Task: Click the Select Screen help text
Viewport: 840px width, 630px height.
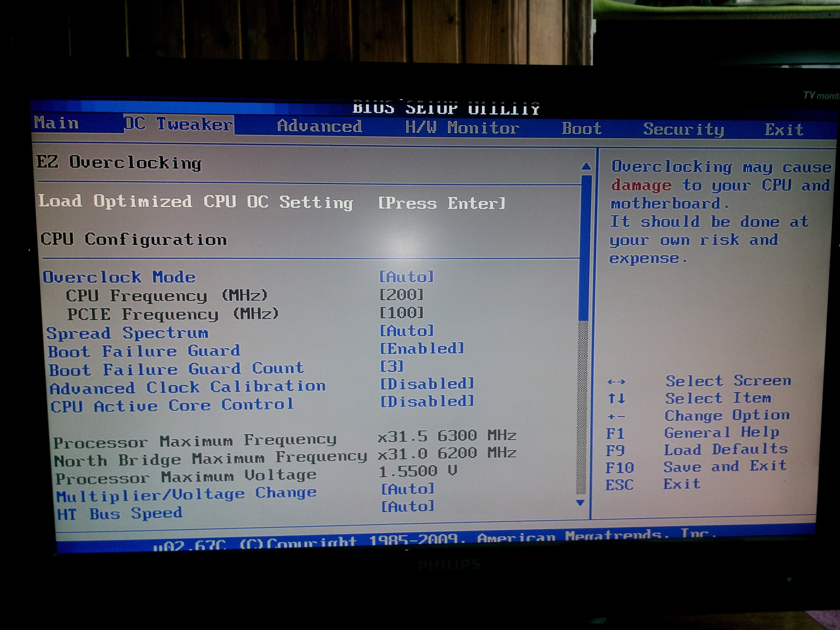Action: (x=728, y=380)
